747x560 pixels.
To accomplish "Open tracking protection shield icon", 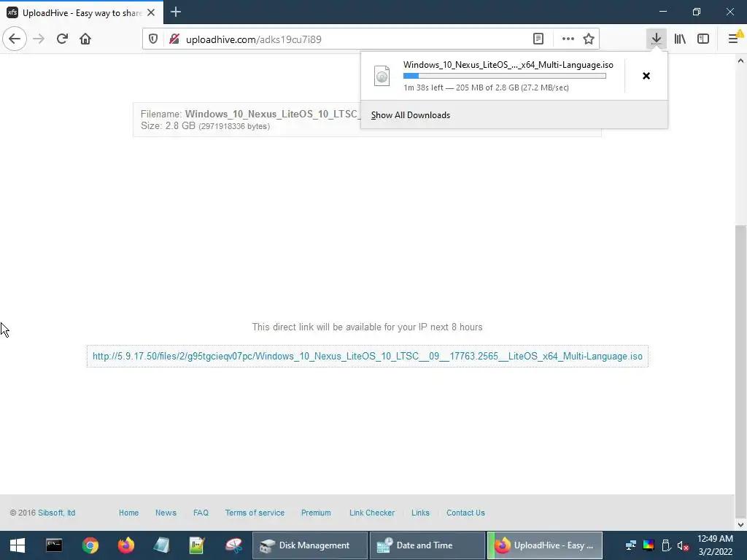I will tap(153, 39).
